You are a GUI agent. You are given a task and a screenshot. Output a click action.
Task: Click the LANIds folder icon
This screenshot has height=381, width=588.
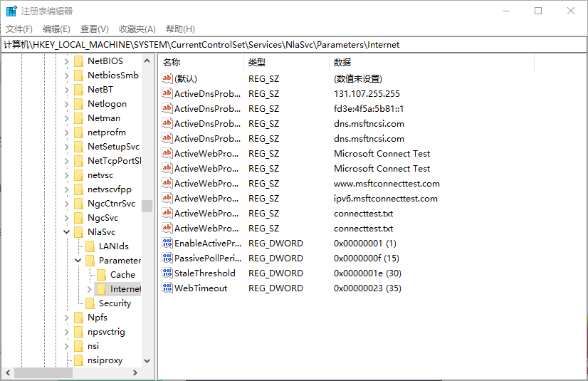tap(90, 246)
